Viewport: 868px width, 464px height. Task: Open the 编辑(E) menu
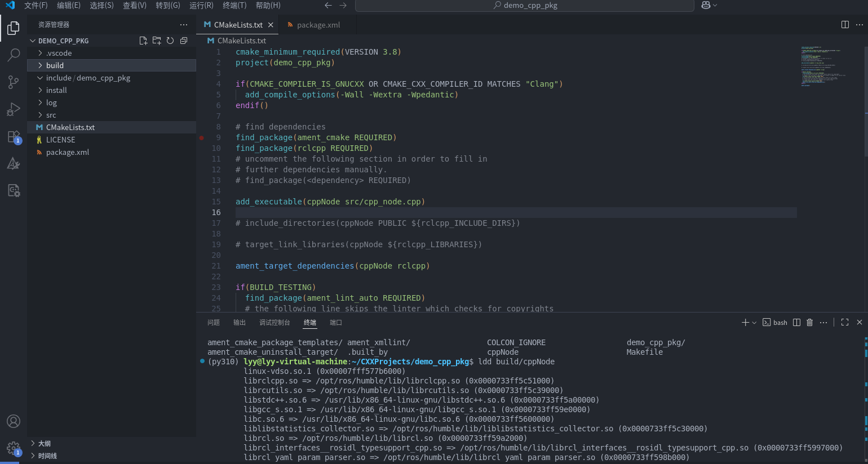(69, 5)
